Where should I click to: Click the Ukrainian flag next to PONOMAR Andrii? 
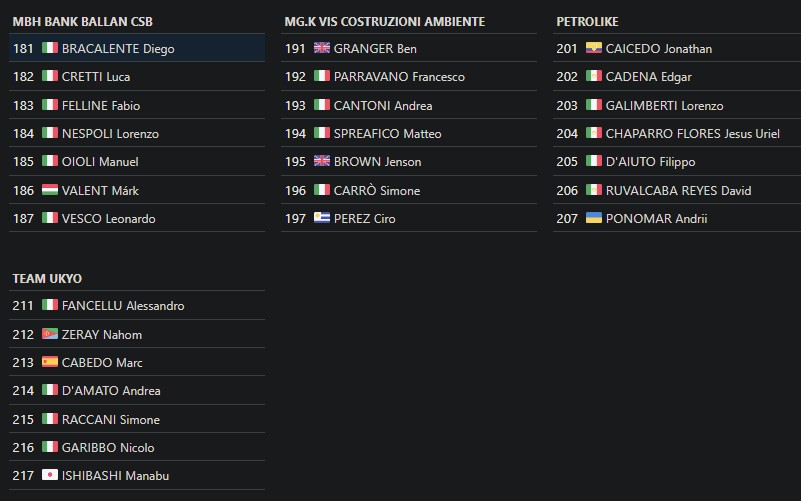tap(594, 218)
